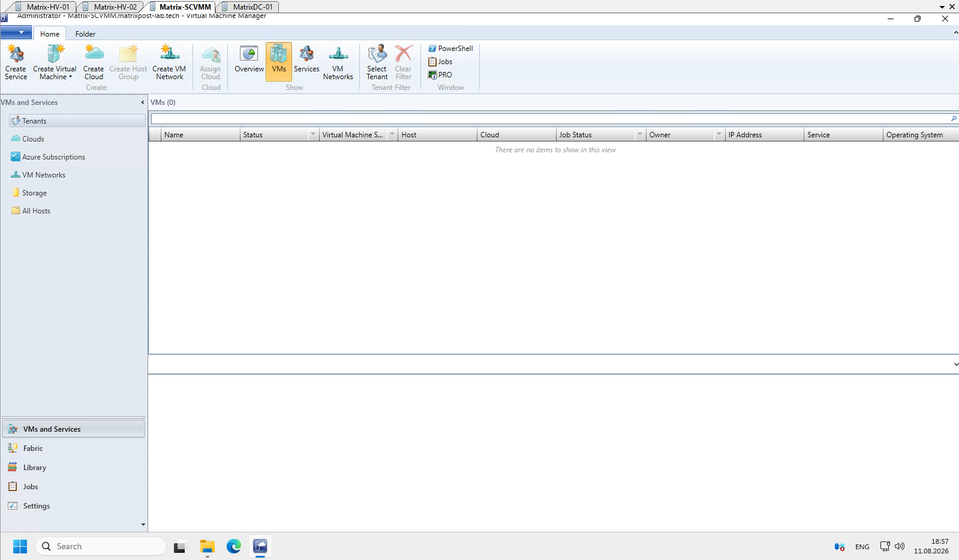Open the session tab list dropdown
This screenshot has height=560, width=959.
(942, 7)
